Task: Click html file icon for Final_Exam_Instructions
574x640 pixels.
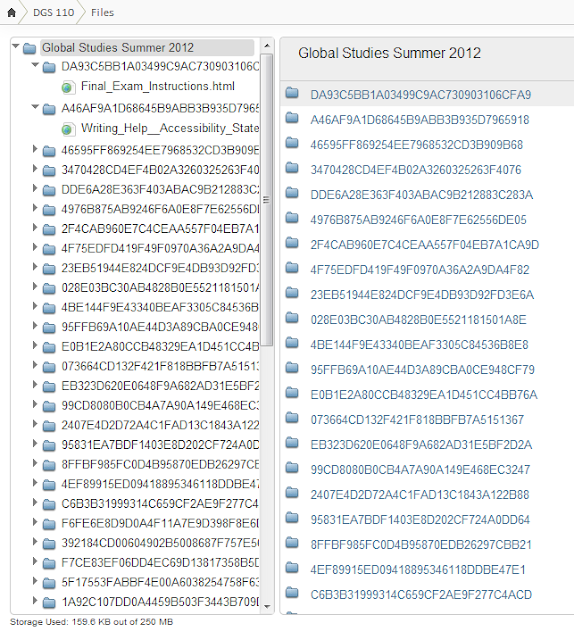Action: point(68,87)
